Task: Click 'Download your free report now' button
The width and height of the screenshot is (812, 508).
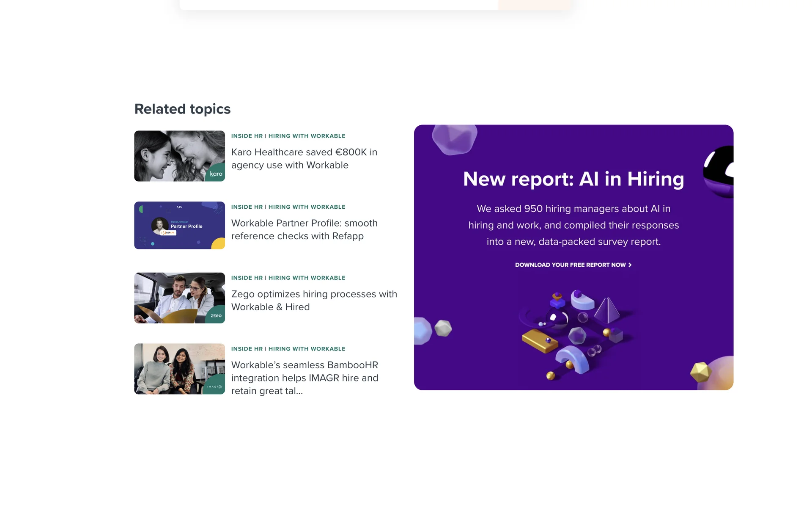Action: [x=570, y=265]
